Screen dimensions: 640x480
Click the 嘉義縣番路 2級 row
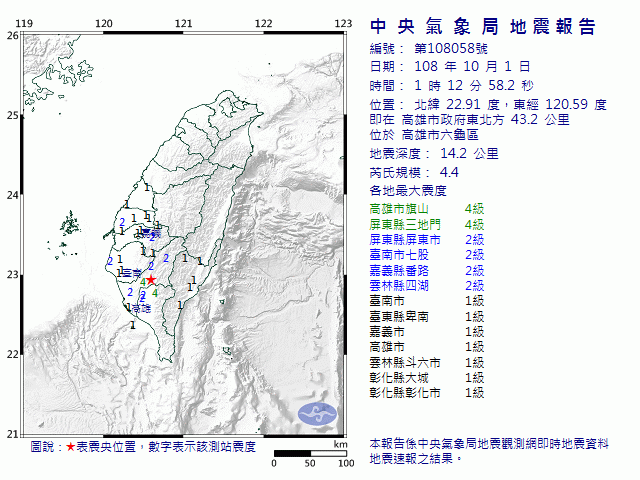pyautogui.click(x=427, y=270)
